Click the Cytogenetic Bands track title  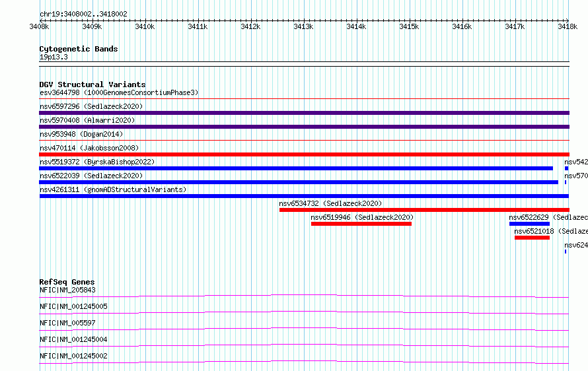tap(79, 49)
